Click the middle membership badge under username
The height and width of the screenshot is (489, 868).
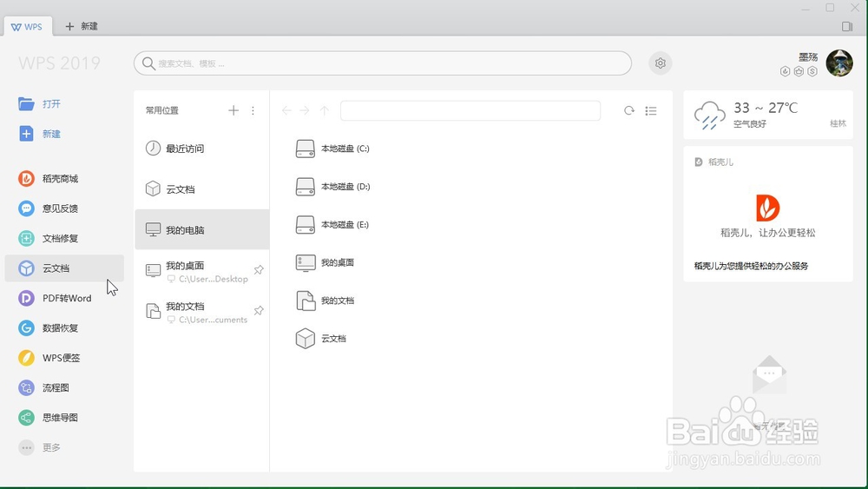pos(799,71)
